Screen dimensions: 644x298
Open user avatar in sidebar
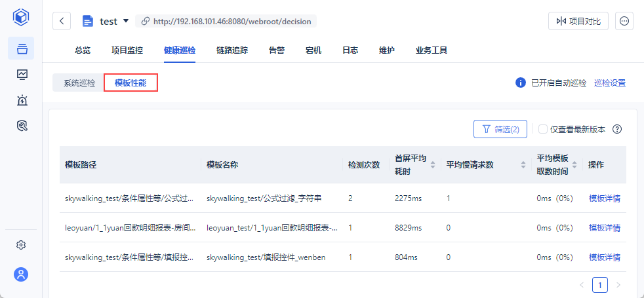(21, 274)
